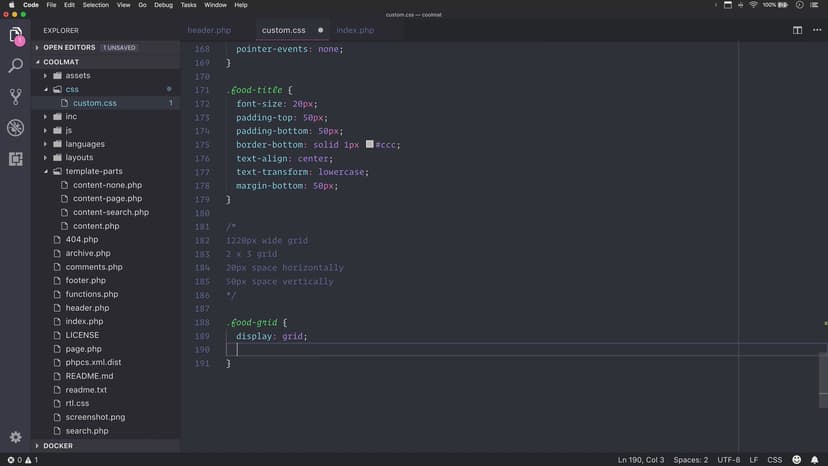Switch to the header.php tab

[209, 30]
